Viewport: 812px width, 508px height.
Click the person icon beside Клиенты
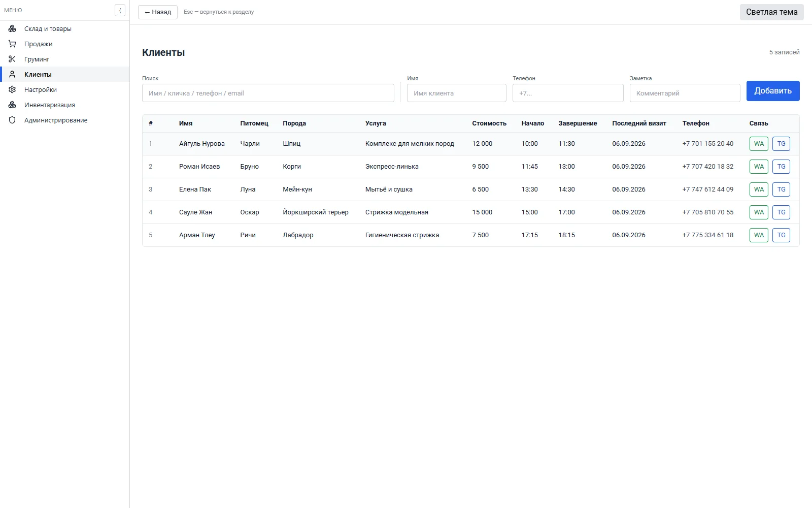click(x=12, y=74)
